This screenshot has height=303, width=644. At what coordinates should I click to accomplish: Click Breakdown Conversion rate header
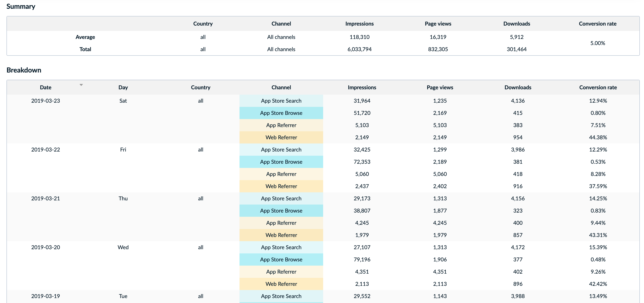(x=598, y=87)
